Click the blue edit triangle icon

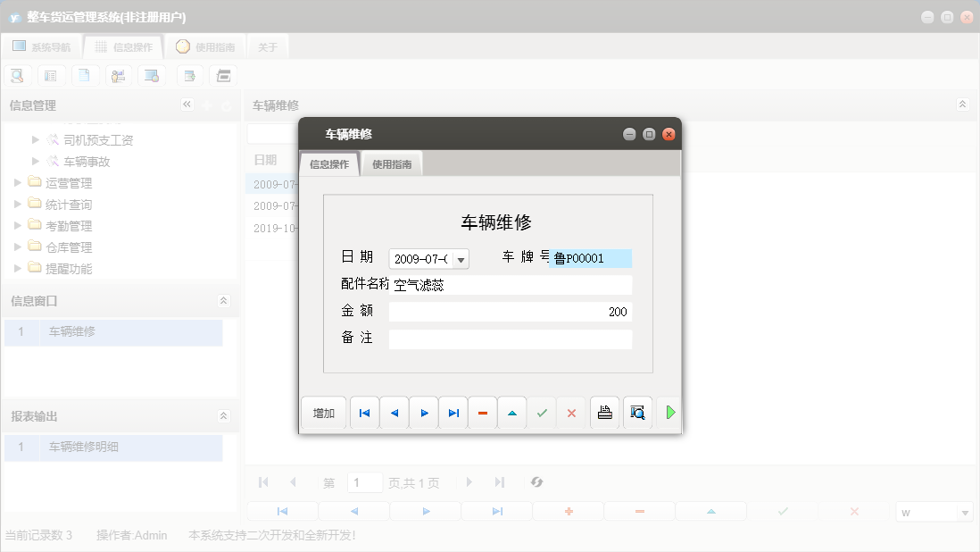(x=511, y=412)
